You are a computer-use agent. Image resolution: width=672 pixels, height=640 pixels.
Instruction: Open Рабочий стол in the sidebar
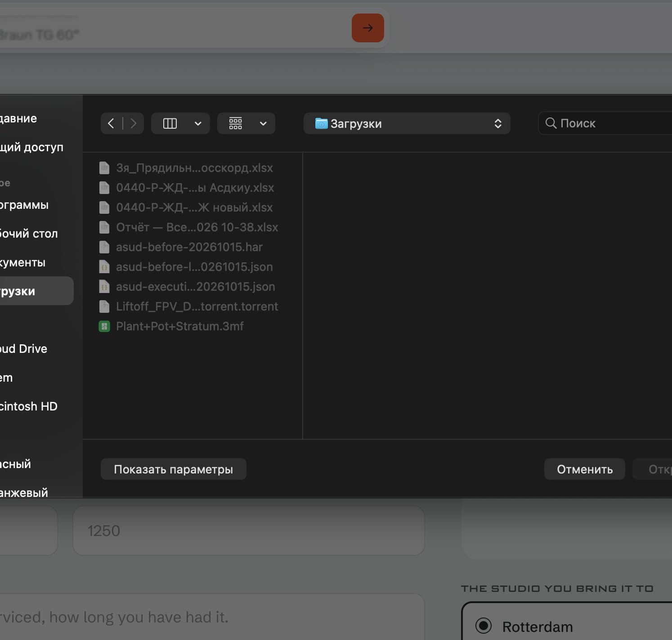click(x=29, y=234)
